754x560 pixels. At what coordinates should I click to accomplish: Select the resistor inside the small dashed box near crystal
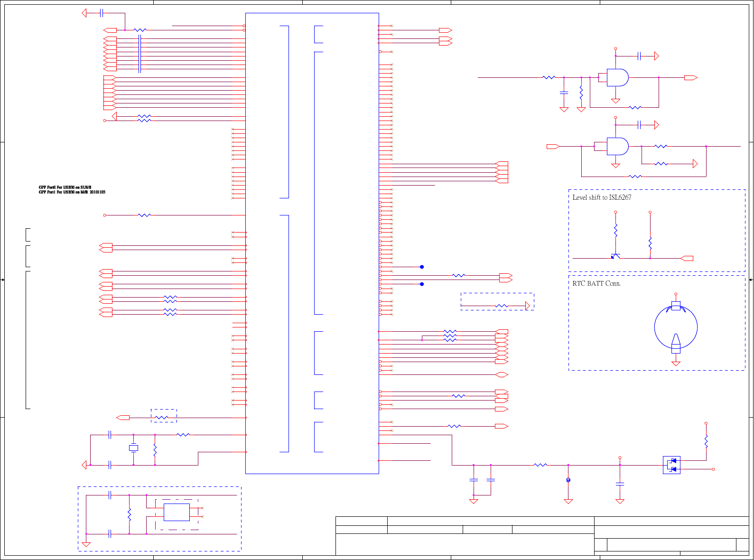(161, 418)
